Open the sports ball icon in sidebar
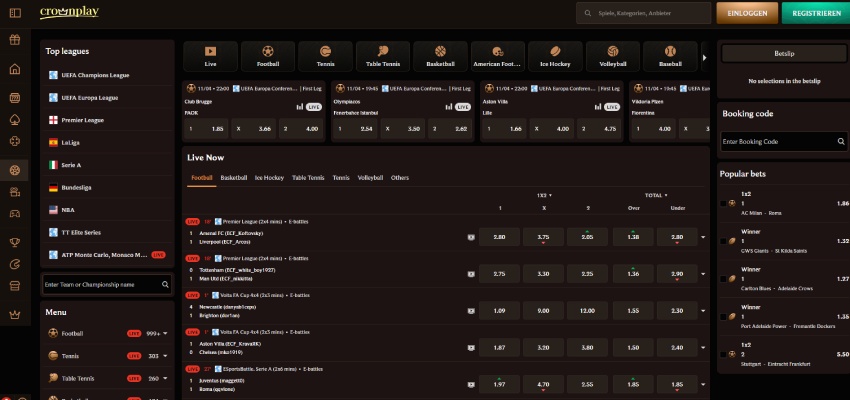Screen dimensions: 850x400 click(x=15, y=171)
